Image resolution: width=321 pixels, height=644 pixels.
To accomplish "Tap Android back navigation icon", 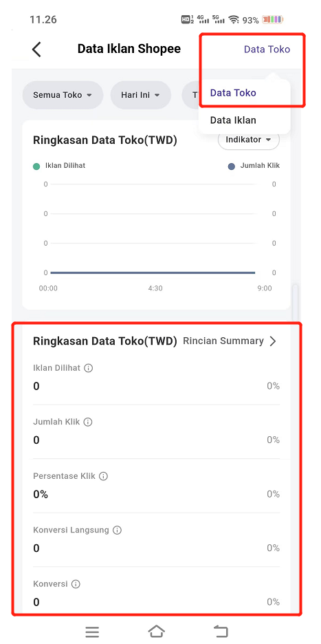I will pos(221,631).
